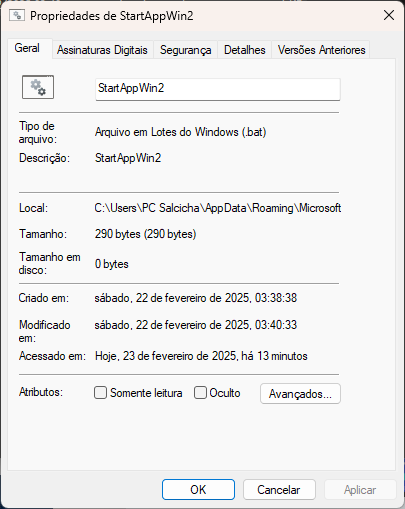
Task: Go to the Versões Anteriores tab
Action: click(x=321, y=50)
